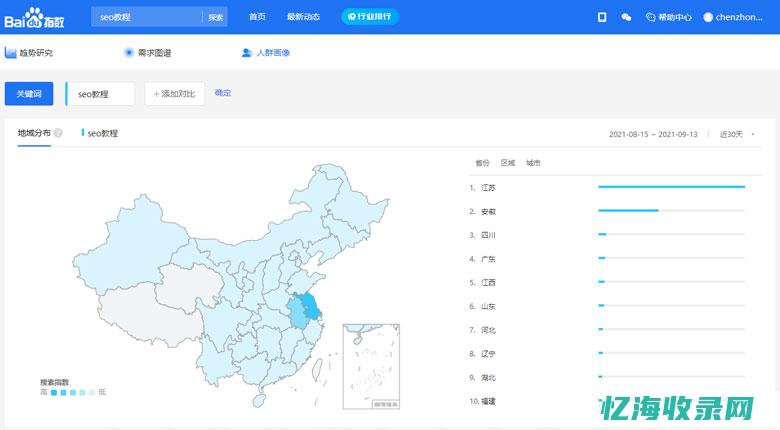Click the 需求图谱 circular icon
Image resolution: width=780 pixels, height=430 pixels.
click(x=129, y=52)
